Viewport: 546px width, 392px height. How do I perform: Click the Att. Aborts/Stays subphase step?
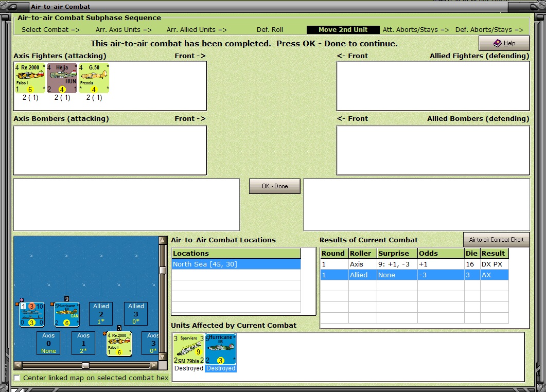point(416,30)
